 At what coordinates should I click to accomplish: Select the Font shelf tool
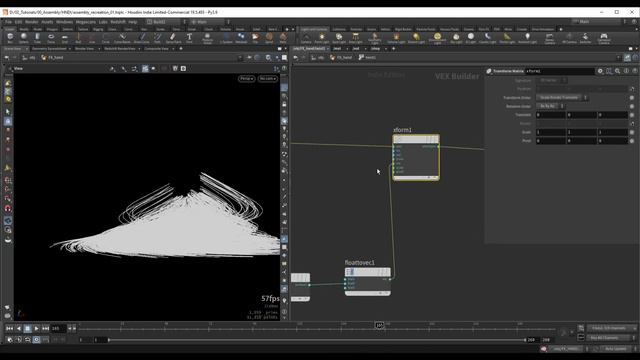[x=189, y=38]
